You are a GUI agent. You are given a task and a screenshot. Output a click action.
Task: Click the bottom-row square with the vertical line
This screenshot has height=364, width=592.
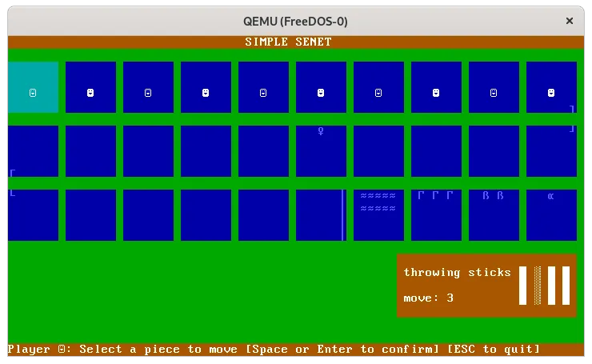321,215
